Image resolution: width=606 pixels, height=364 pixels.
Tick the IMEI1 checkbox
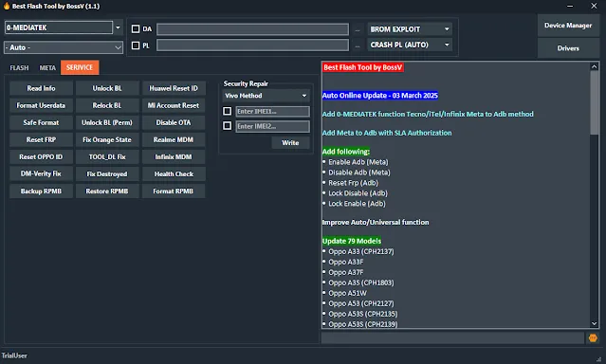[228, 111]
